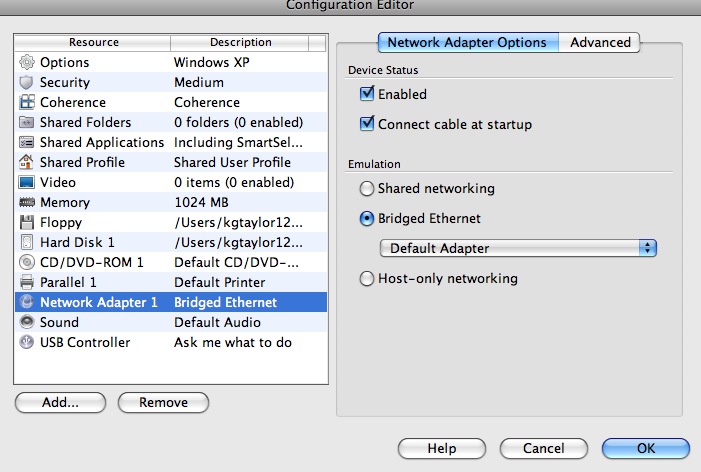The image size is (701, 472).
Task: Select the Hard Disk 1 label
Action: pos(77,242)
